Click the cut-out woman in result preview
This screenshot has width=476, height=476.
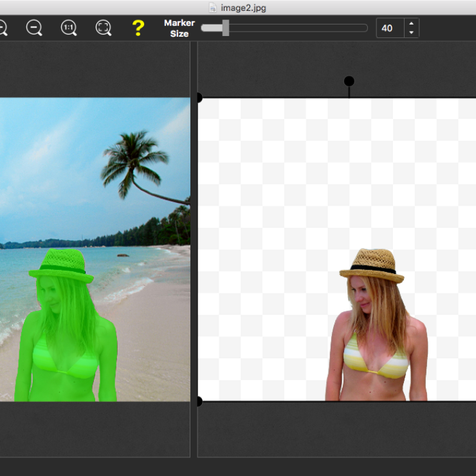tap(376, 325)
